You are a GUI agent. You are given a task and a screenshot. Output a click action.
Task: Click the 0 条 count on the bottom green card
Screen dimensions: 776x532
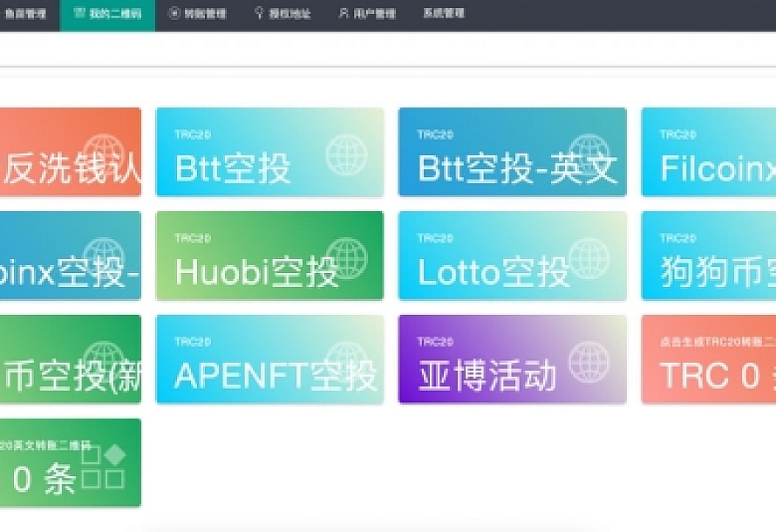(x=44, y=481)
